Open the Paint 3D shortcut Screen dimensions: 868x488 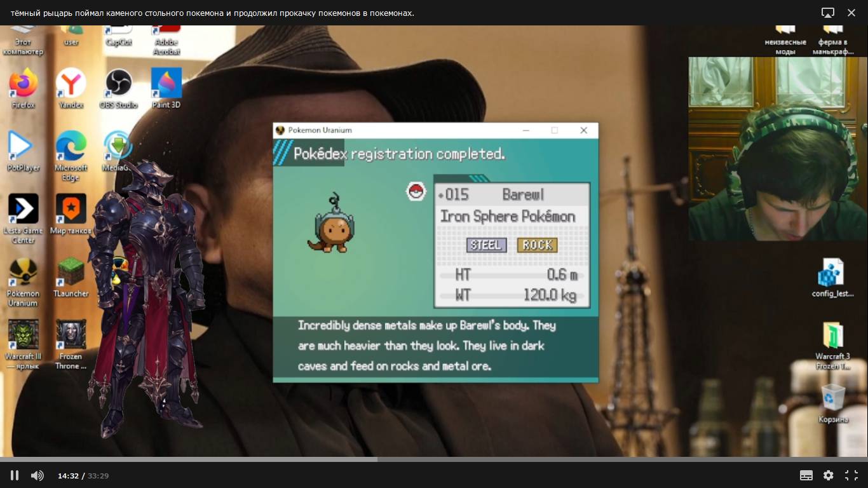coord(166,88)
